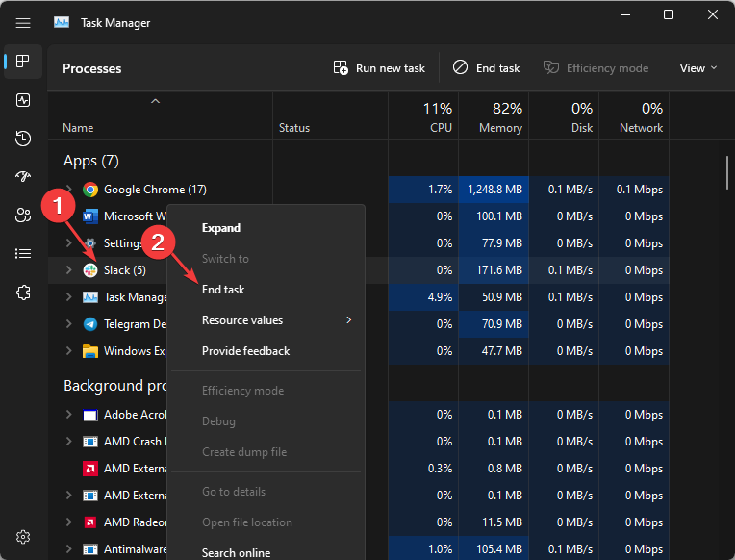Open the hamburger navigation menu

coord(23,23)
